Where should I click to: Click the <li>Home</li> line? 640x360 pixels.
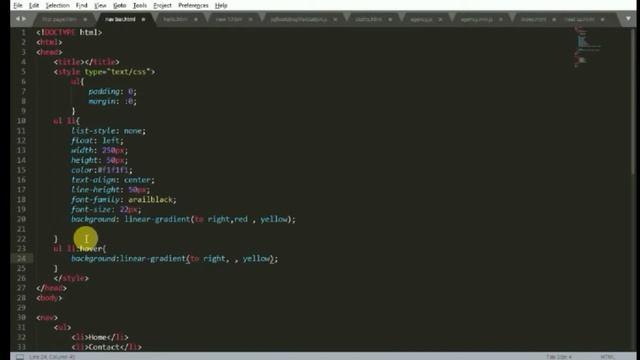[100, 337]
